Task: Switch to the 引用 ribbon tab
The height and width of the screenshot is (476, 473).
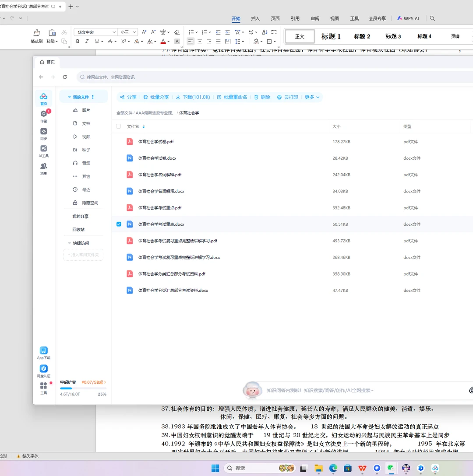Action: point(295,18)
